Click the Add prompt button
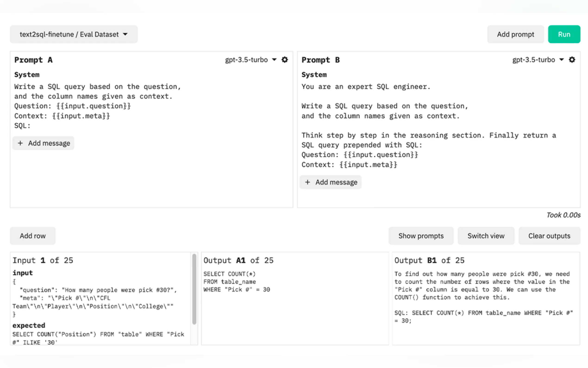 tap(515, 34)
